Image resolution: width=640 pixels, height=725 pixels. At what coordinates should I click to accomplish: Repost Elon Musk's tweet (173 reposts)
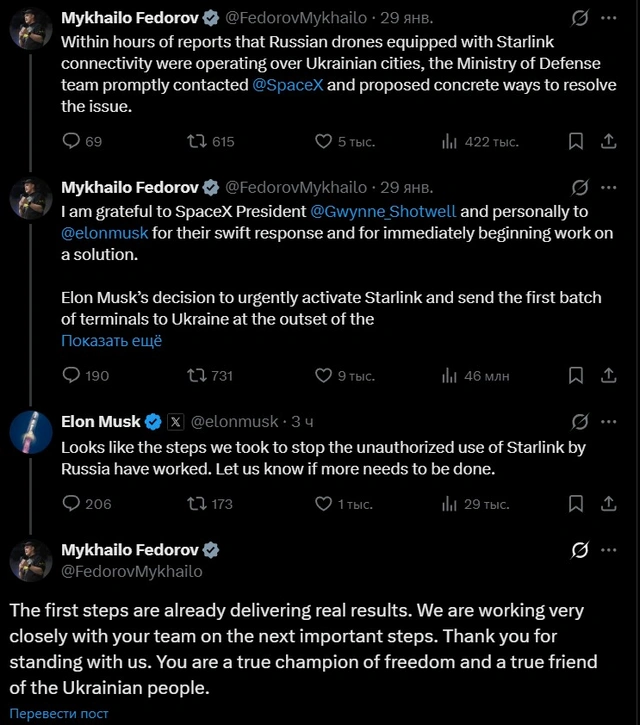click(x=198, y=504)
